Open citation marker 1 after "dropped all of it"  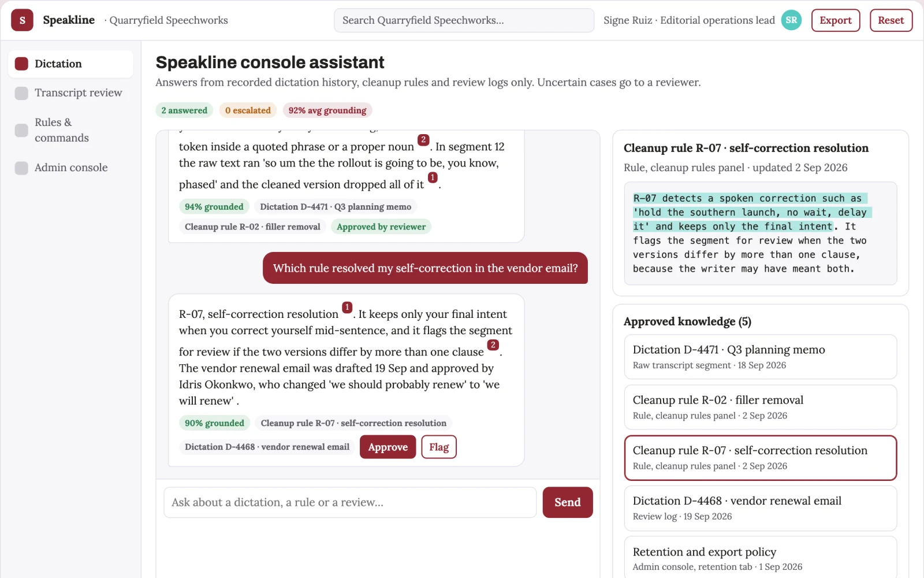tap(433, 177)
